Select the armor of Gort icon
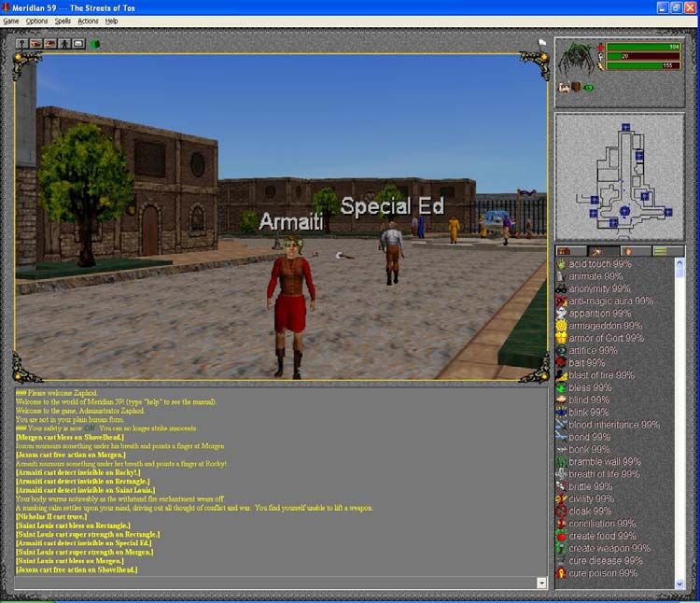Image resolution: width=700 pixels, height=603 pixels. tap(561, 338)
